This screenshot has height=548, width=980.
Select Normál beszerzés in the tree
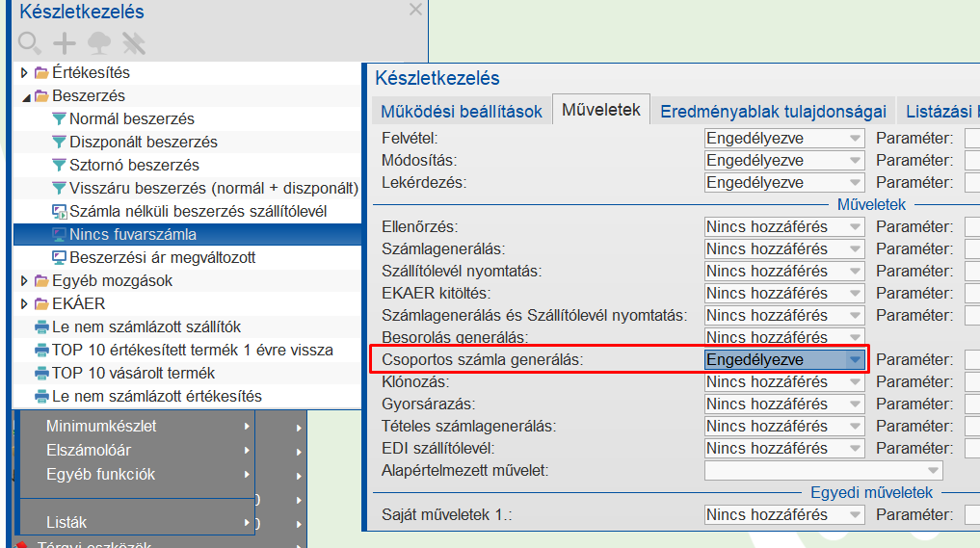[132, 118]
